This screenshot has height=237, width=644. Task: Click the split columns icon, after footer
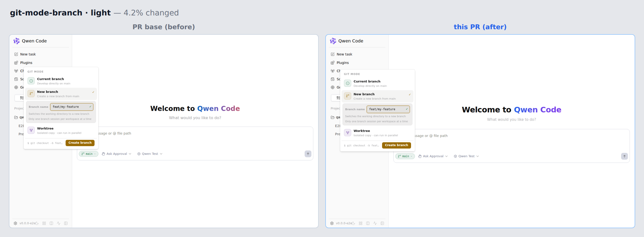tap(368, 223)
